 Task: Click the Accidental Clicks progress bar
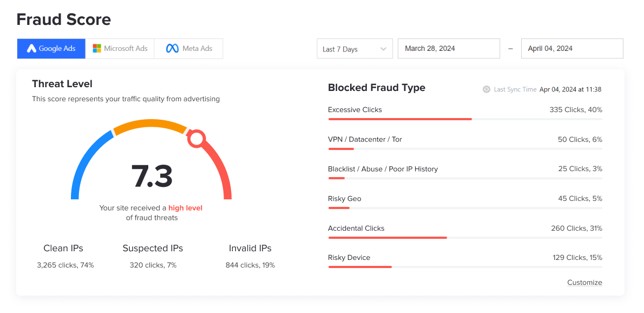click(387, 237)
